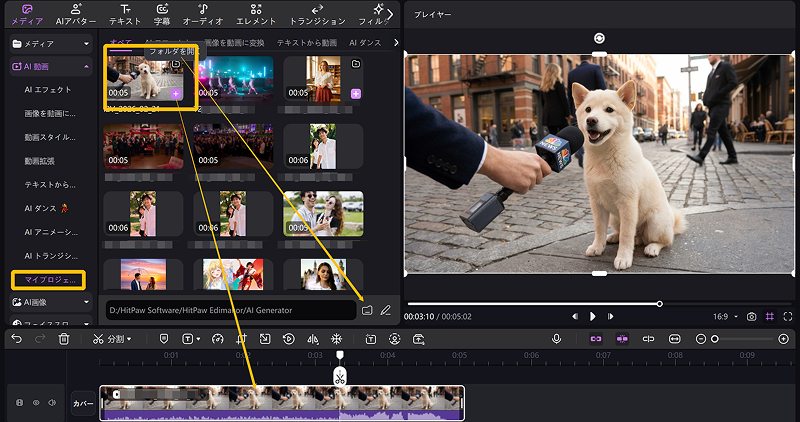Viewport: 800px width, 422px height.
Task: Zoom out the timeline with minus icon
Action: point(701,339)
